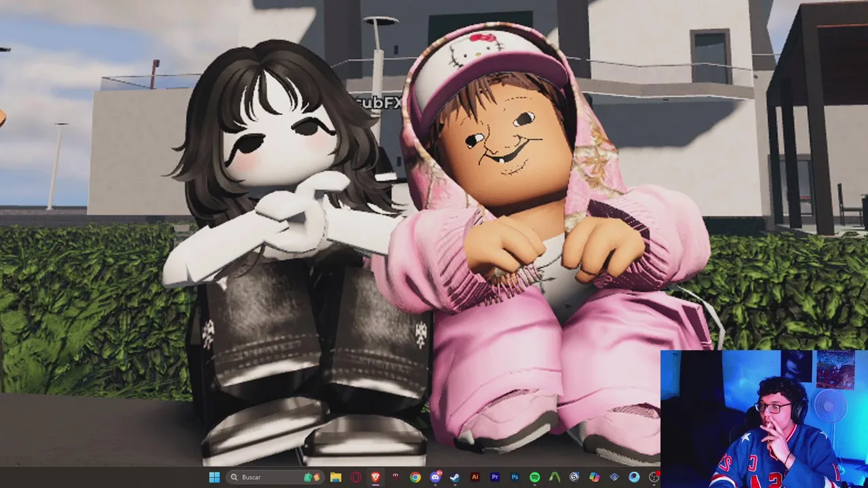Open Spotify from the taskbar
The height and width of the screenshot is (488, 868).
click(534, 477)
